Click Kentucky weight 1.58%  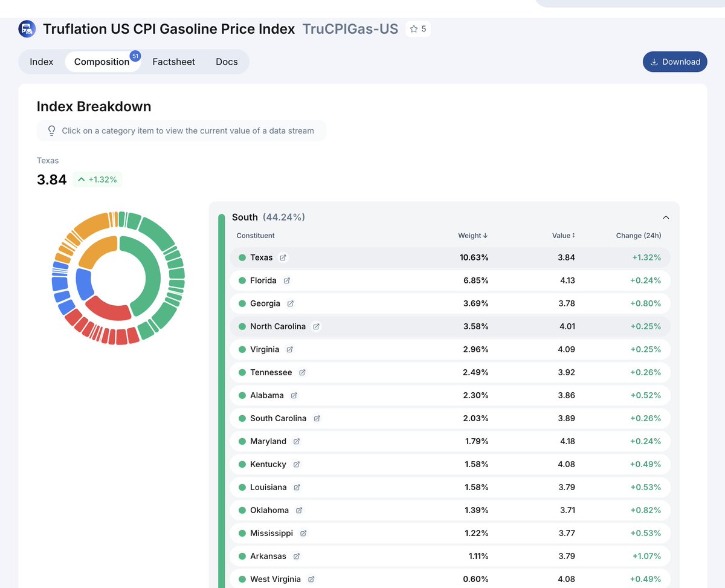pos(476,464)
